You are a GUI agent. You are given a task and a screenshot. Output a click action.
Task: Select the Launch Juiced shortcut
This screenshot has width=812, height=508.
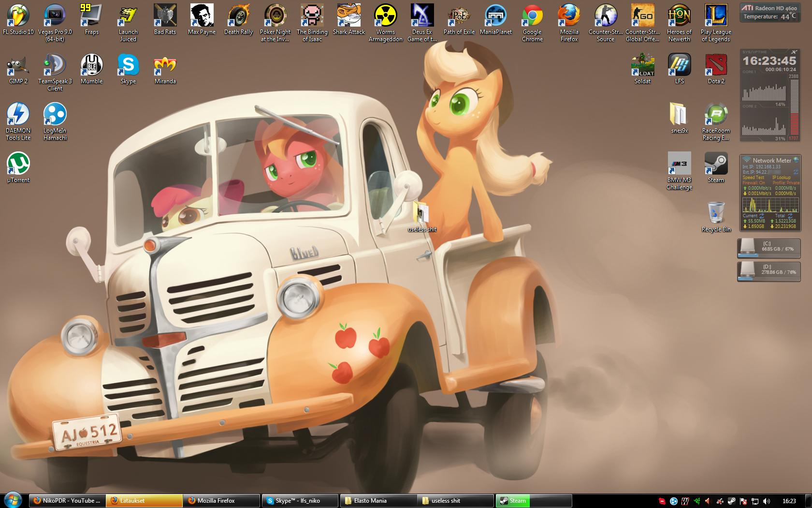(128, 23)
